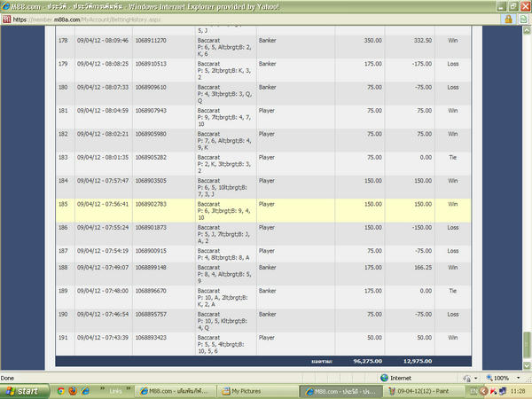
Task: Click the Links toolbar label
Action: (x=115, y=391)
